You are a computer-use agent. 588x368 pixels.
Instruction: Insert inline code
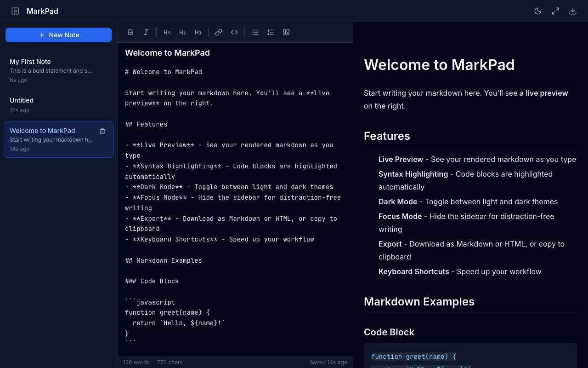pos(234,32)
